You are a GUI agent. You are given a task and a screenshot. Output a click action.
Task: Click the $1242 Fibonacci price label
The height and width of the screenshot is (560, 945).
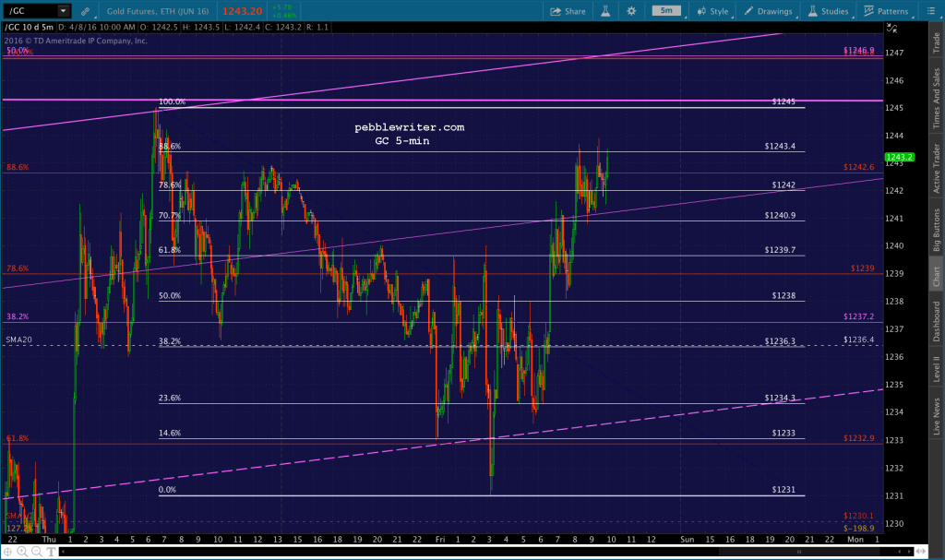coord(784,185)
